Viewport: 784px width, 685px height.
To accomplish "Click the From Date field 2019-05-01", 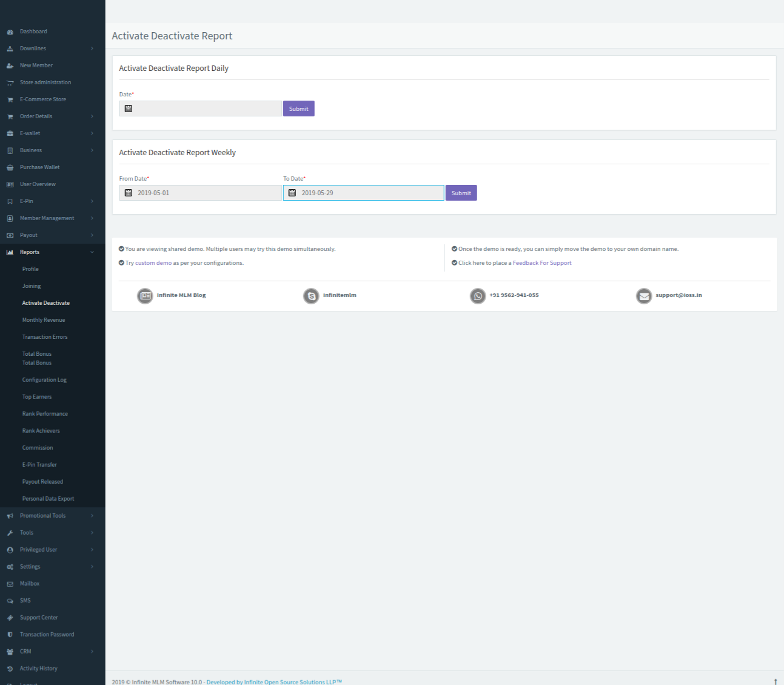I will click(x=201, y=193).
